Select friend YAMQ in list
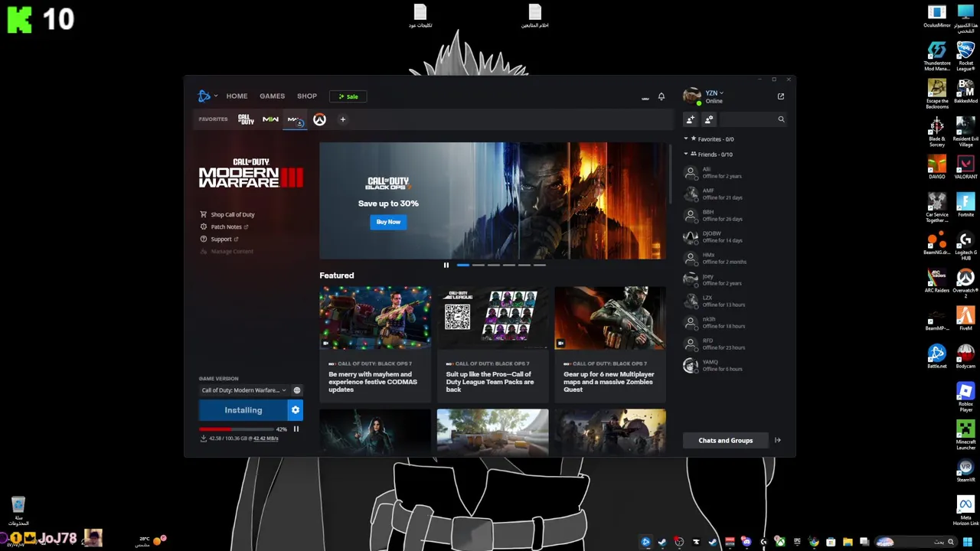 click(733, 366)
